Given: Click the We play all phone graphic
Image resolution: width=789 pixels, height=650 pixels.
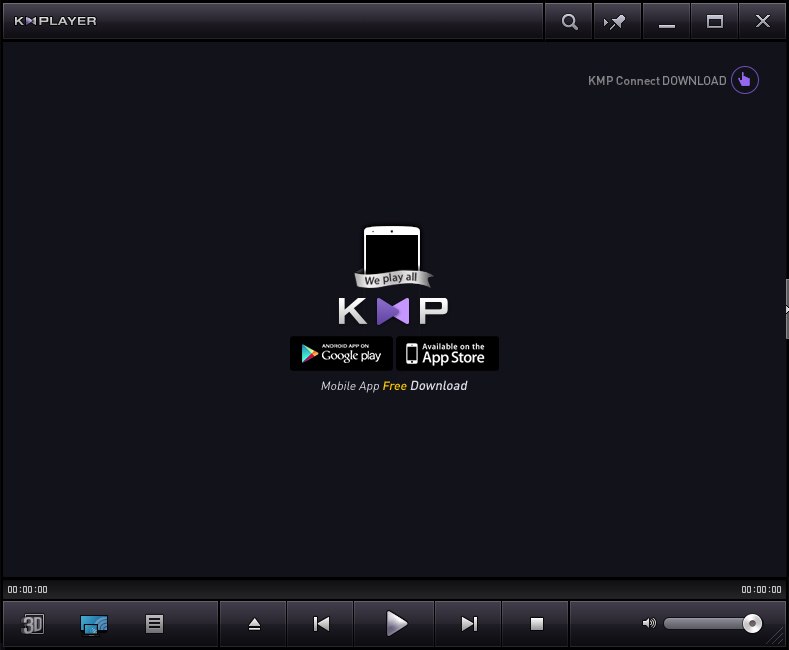Looking at the screenshot, I should [x=392, y=257].
